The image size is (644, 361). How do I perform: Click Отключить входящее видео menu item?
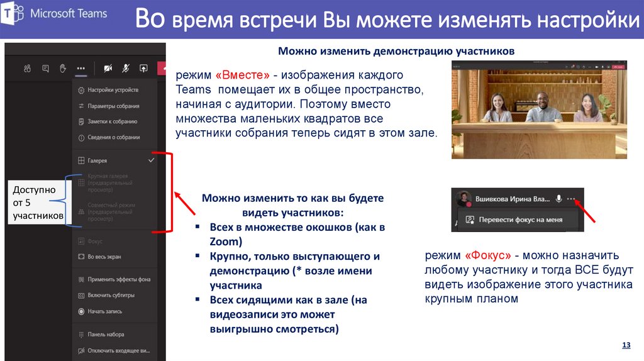[114, 351]
